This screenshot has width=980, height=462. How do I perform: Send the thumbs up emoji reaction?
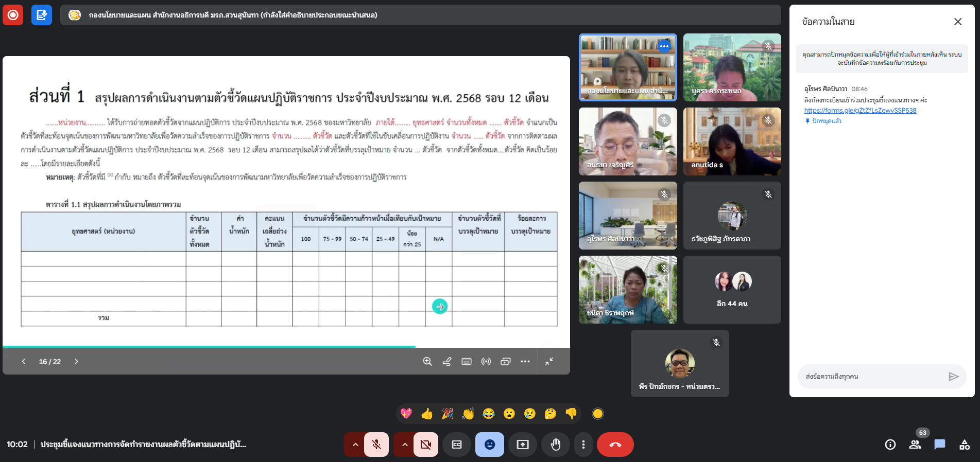coord(427,414)
